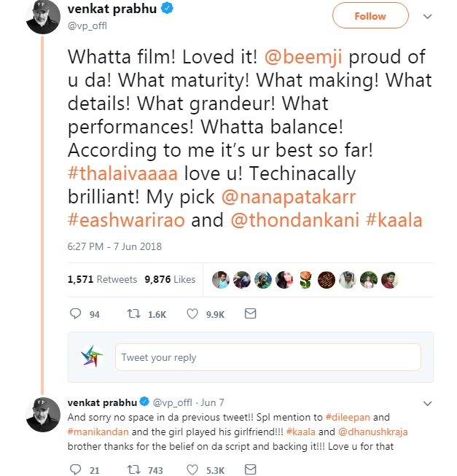Image resolution: width=457 pixels, height=476 pixels.
Task: Click the Follow button
Action: click(x=370, y=15)
